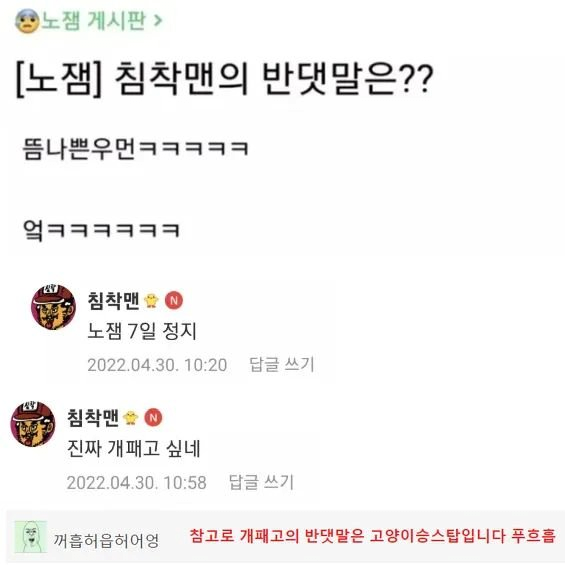
Task: Expand the chevron next to 노잼 게시판
Action: coord(157,21)
